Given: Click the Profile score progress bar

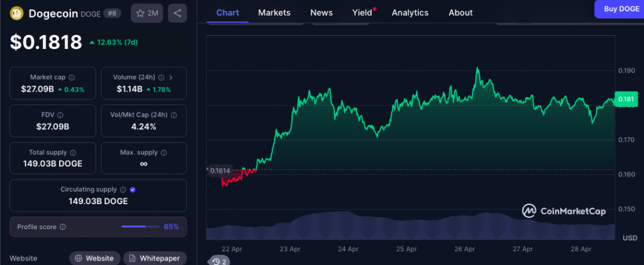Looking at the screenshot, I should [x=140, y=227].
